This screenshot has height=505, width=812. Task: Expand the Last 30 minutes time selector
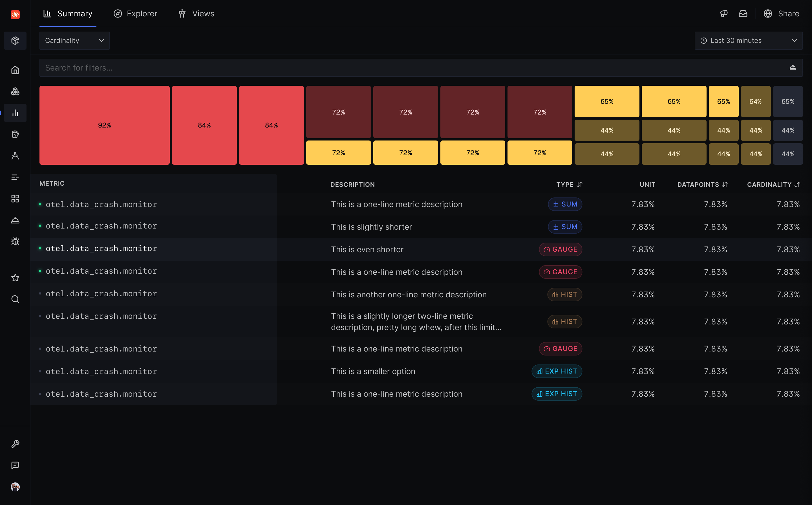(749, 41)
